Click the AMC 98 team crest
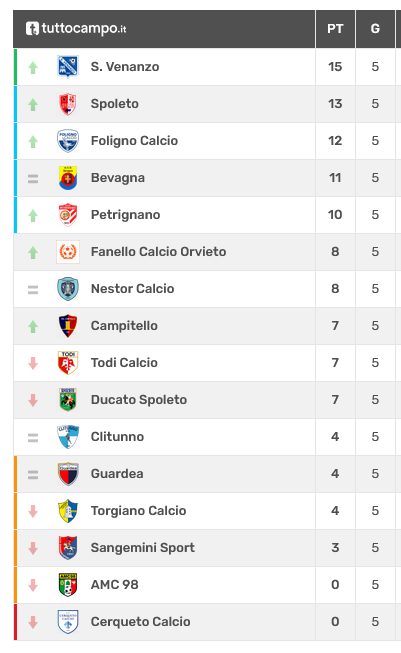This screenshot has height=653, width=401. [x=68, y=585]
